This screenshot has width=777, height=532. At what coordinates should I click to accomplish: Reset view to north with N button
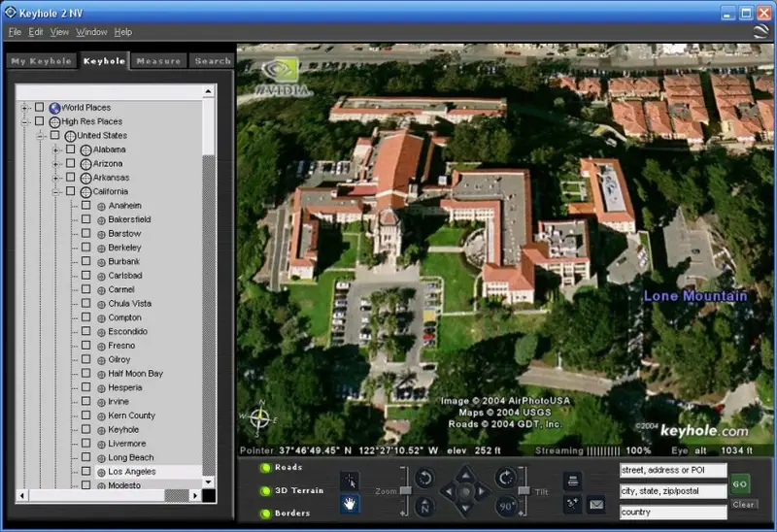424,507
